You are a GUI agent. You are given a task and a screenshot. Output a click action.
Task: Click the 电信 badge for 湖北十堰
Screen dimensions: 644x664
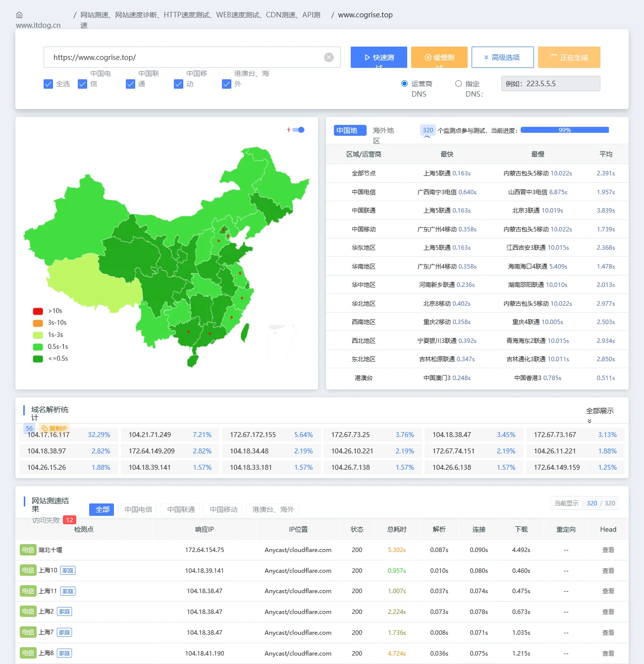pos(28,550)
